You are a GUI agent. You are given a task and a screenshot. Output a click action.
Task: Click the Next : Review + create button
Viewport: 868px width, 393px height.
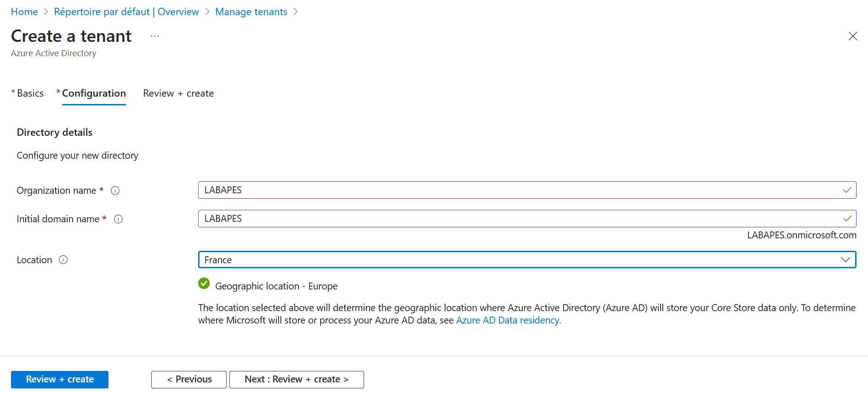[x=297, y=380]
